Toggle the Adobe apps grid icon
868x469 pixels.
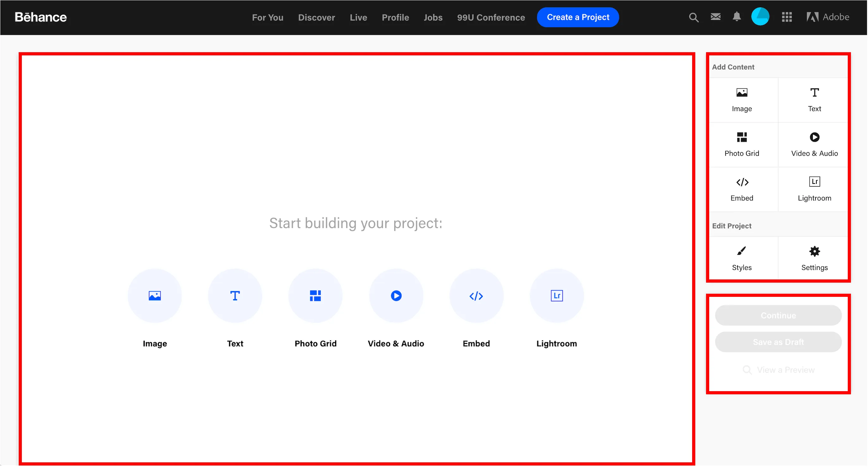[x=786, y=17]
